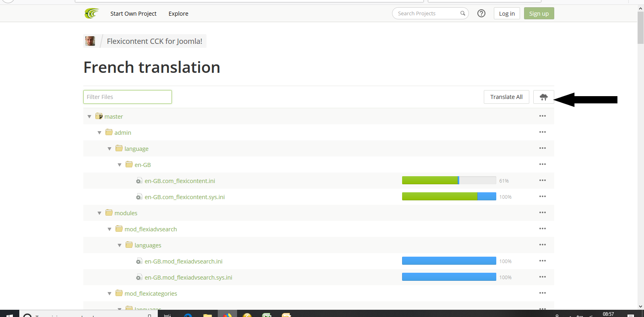Click progress bar of en-GB.com_flexicontent.sys.ini
This screenshot has height=317, width=644.
449,196
